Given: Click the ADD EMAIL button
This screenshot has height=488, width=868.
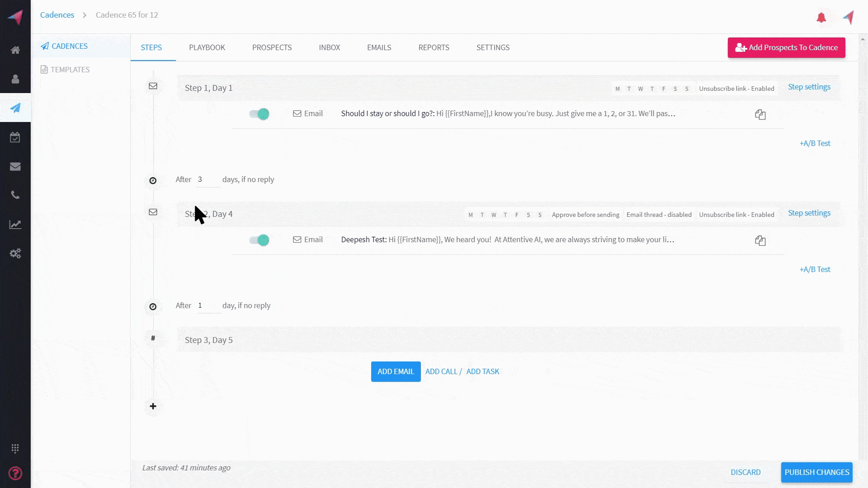Looking at the screenshot, I should coord(396,371).
